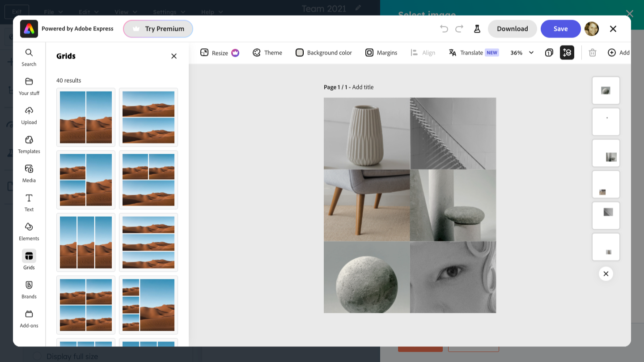
Task: Open the Search panel in sidebar
Action: 29,57
